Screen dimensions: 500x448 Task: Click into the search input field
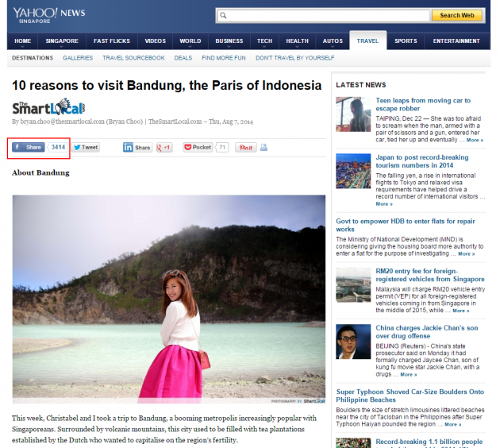click(323, 15)
